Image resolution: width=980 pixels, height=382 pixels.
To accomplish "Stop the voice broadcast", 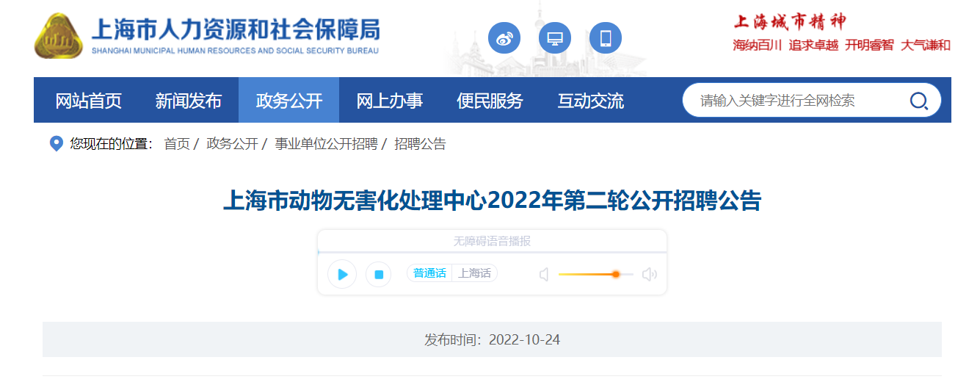I will point(379,274).
